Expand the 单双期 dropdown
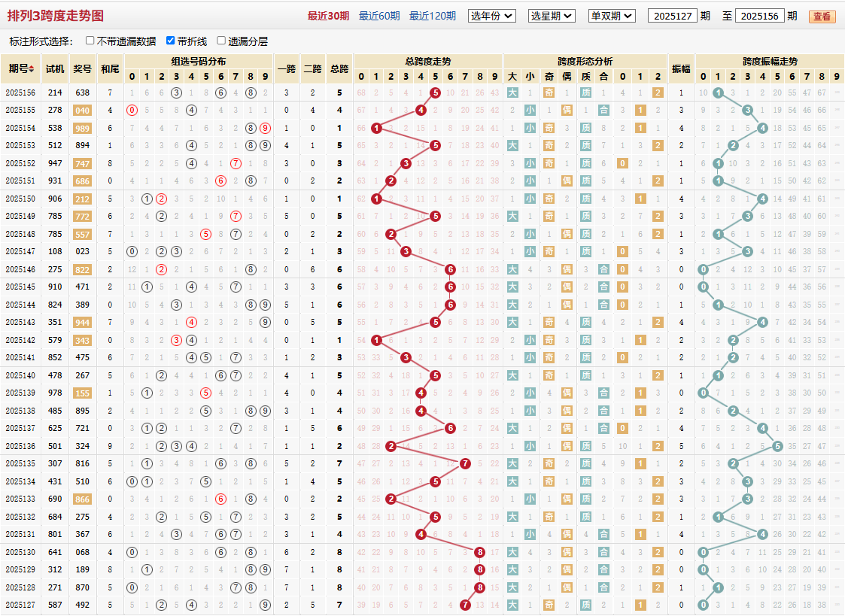845x616 pixels. [612, 16]
